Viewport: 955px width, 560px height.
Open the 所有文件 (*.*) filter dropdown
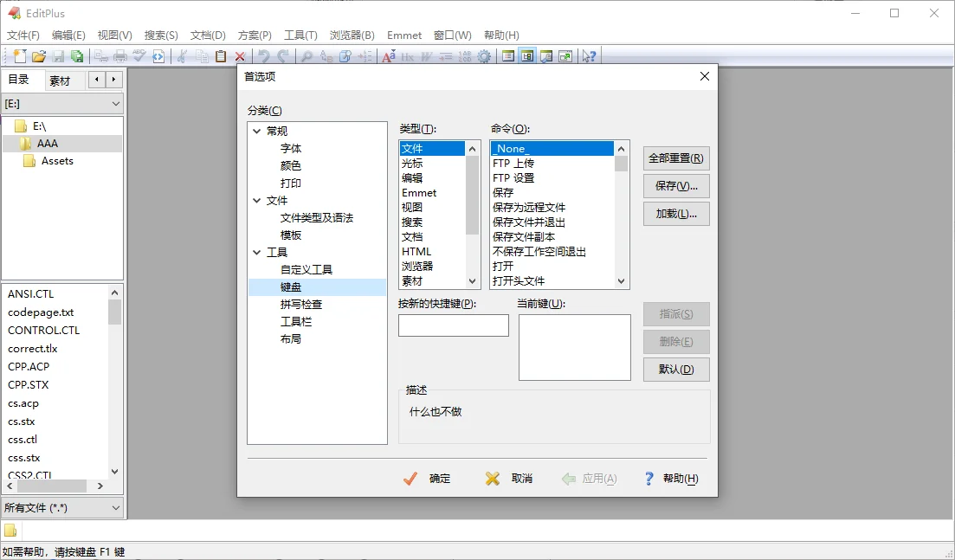[x=116, y=508]
